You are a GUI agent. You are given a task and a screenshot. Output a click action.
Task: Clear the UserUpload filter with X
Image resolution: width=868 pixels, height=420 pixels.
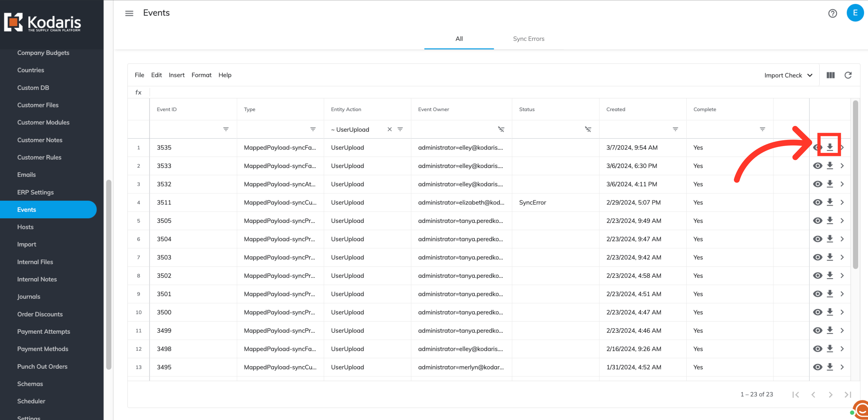pyautogui.click(x=389, y=130)
